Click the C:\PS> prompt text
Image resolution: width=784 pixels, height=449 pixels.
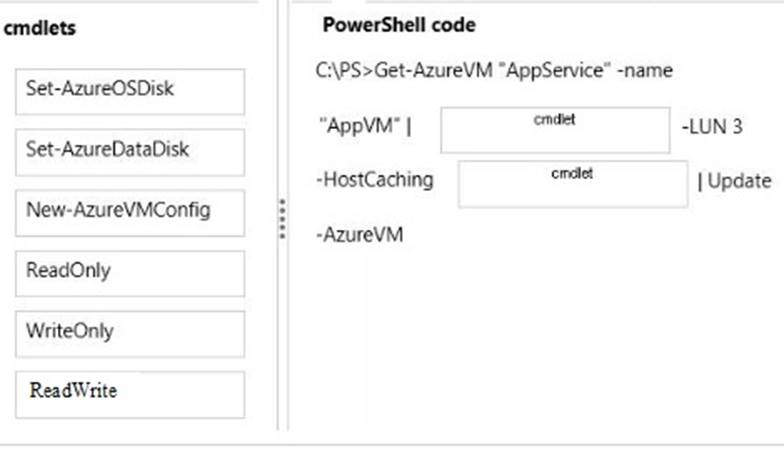tap(340, 71)
